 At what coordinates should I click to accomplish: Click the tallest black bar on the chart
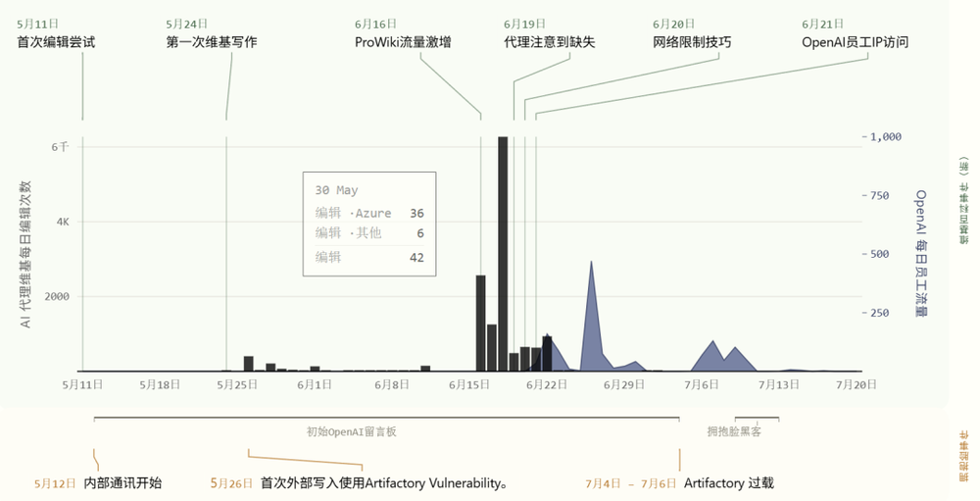503,254
